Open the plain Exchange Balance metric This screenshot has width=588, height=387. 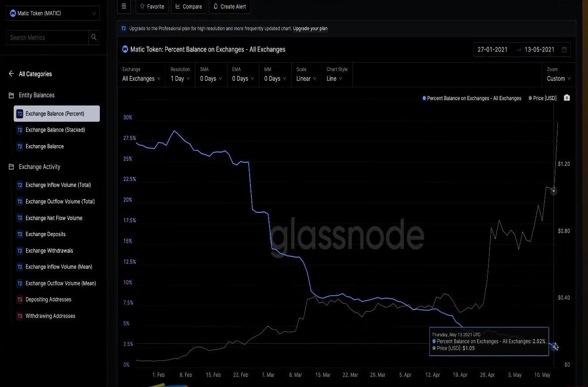tap(45, 146)
